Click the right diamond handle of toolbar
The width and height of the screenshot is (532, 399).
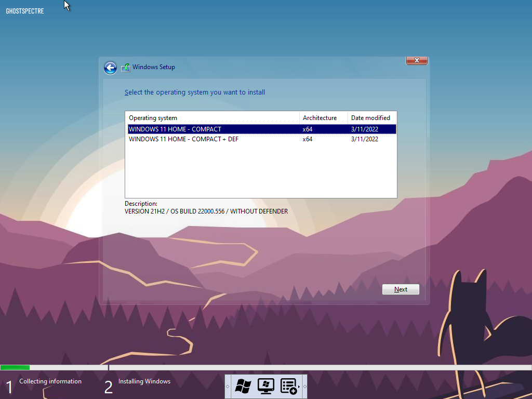(x=304, y=387)
